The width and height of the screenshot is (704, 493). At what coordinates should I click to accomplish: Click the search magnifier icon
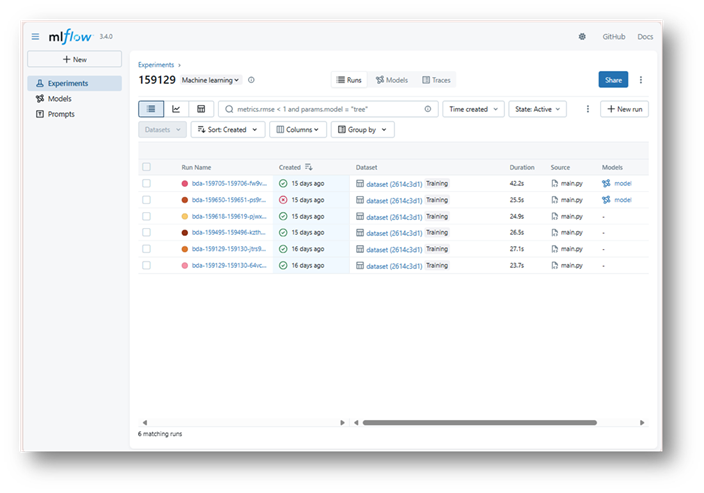point(229,109)
